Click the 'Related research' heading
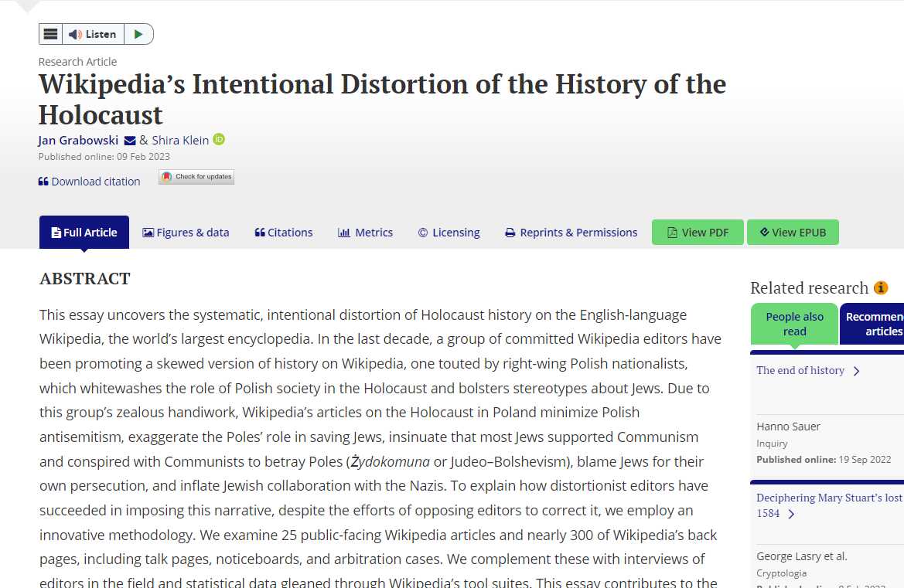 [x=810, y=288]
